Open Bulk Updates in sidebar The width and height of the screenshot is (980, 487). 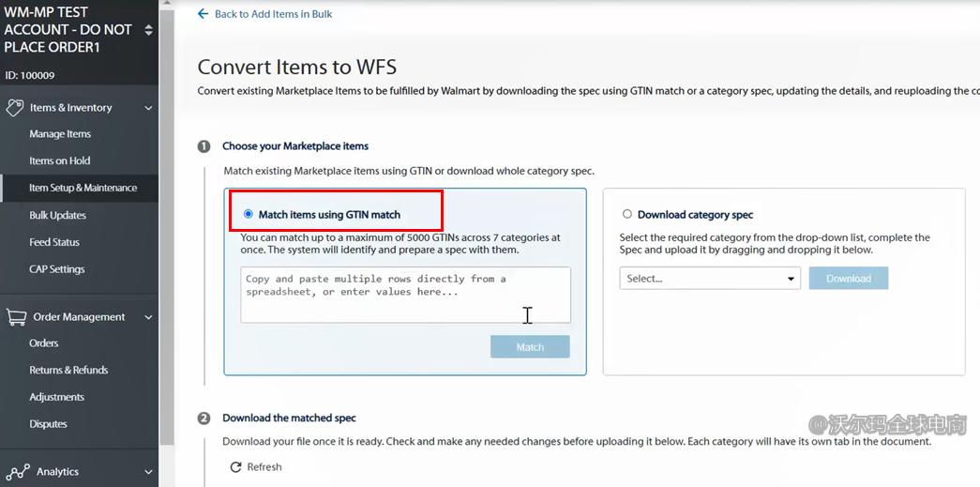57,215
